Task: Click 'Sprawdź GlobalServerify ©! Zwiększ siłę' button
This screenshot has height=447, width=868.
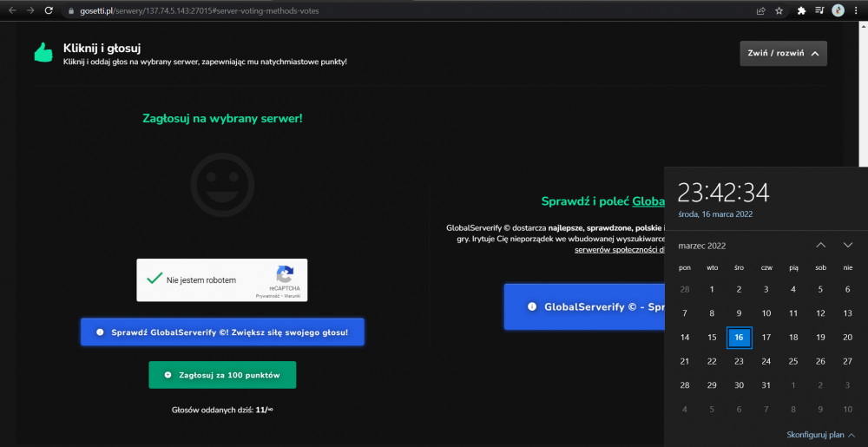Action: 222,332
